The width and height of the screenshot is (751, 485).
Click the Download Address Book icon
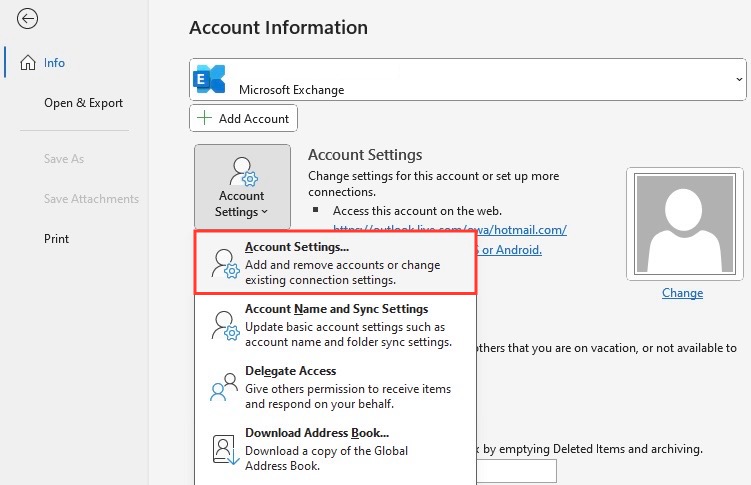tap(226, 450)
